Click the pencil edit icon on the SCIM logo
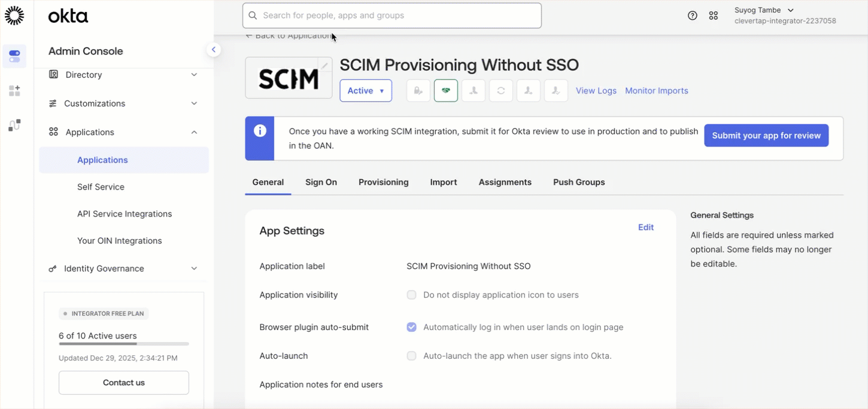The width and height of the screenshot is (868, 409). click(324, 65)
